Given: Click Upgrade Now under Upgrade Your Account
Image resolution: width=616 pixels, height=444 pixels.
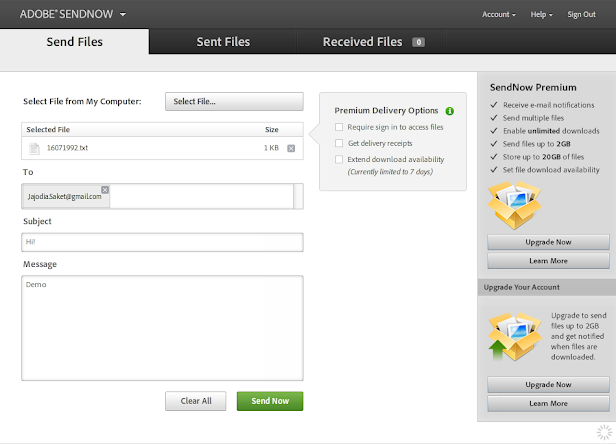Looking at the screenshot, I should click(548, 385).
